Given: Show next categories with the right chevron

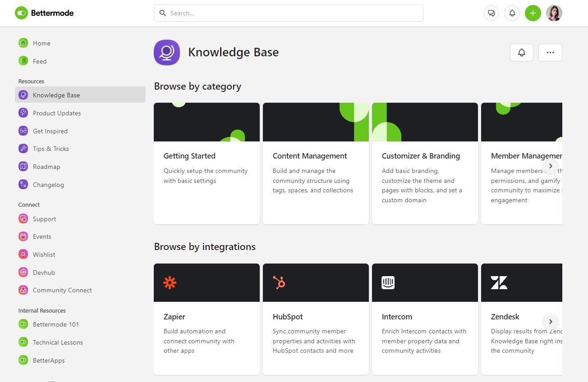Looking at the screenshot, I should [x=551, y=166].
